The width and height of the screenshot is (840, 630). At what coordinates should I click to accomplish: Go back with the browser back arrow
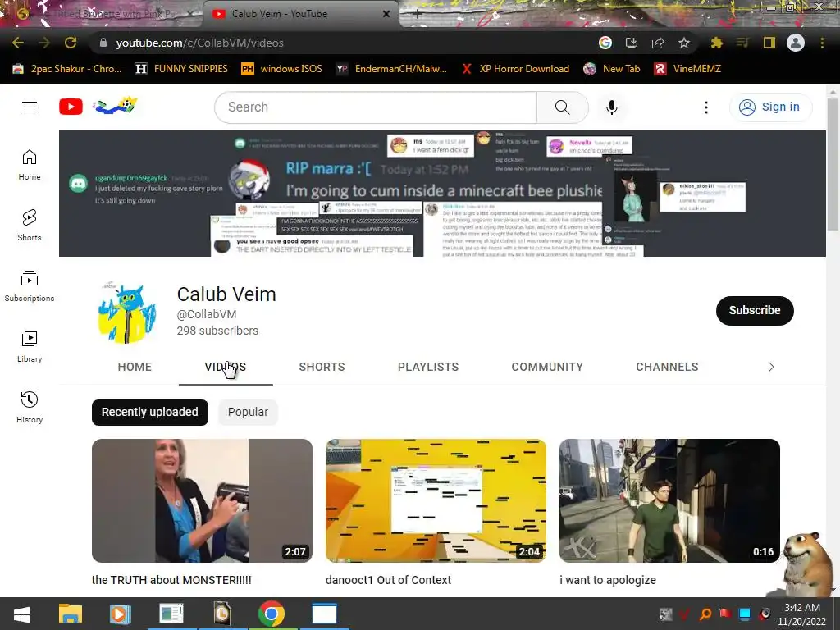click(18, 43)
